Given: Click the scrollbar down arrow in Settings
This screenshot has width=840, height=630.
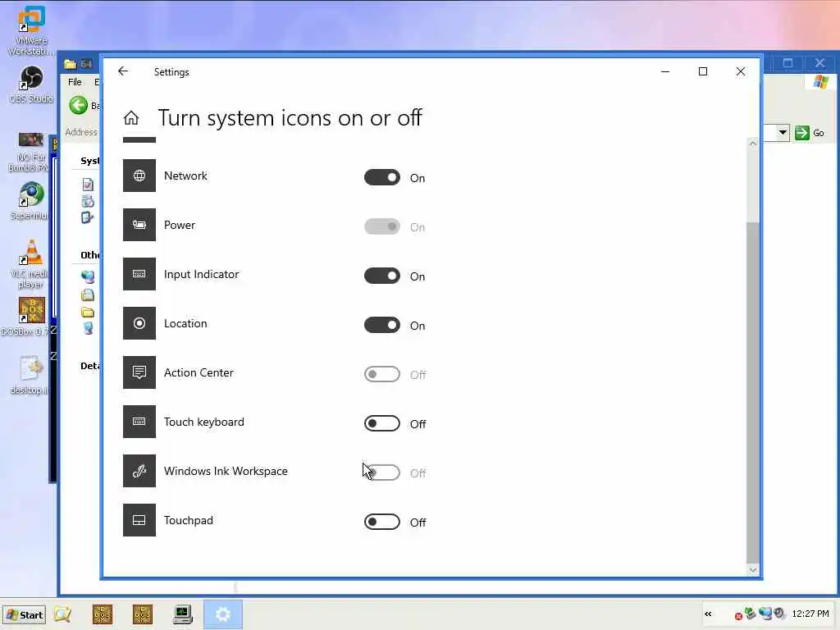Looking at the screenshot, I should [753, 569].
